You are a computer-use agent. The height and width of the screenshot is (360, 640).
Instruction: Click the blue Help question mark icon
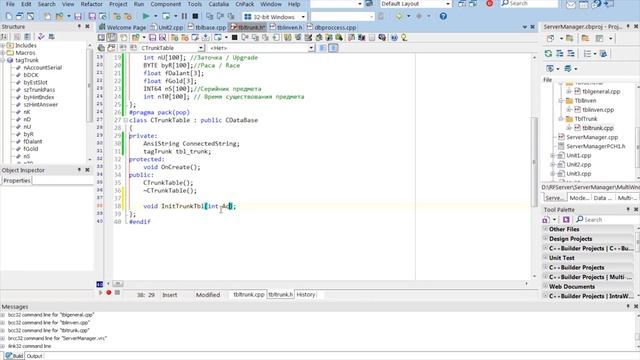[443, 16]
